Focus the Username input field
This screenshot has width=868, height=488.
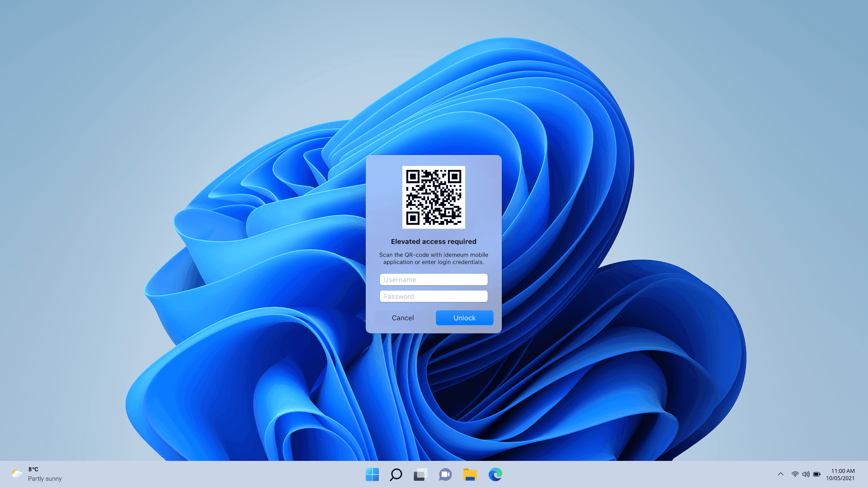(433, 280)
